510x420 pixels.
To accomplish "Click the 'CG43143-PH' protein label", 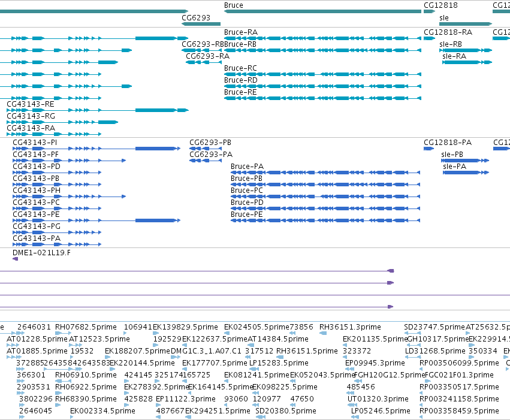I will (x=37, y=190).
